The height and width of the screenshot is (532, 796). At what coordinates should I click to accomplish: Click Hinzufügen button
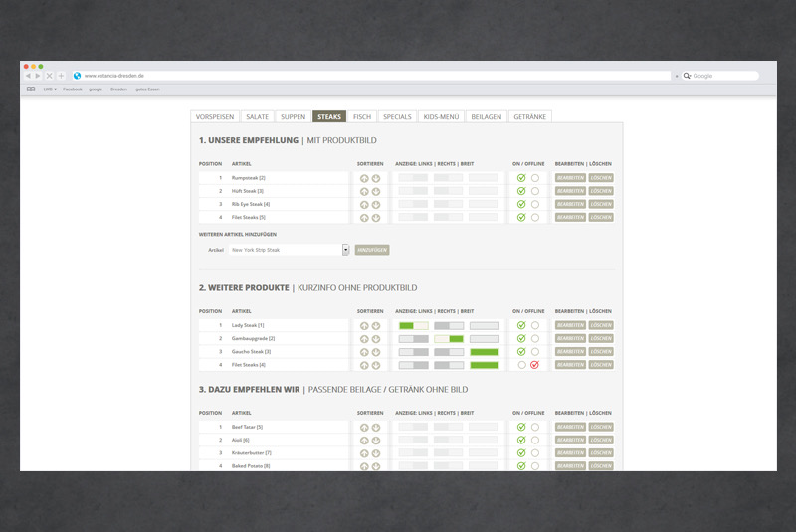(x=372, y=250)
